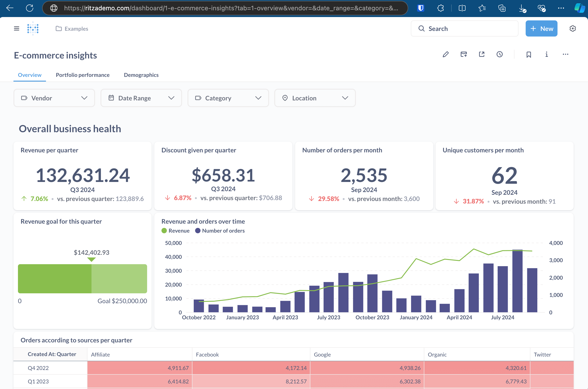Expand the Category dropdown filter
The height and width of the screenshot is (389, 588).
[x=228, y=98]
